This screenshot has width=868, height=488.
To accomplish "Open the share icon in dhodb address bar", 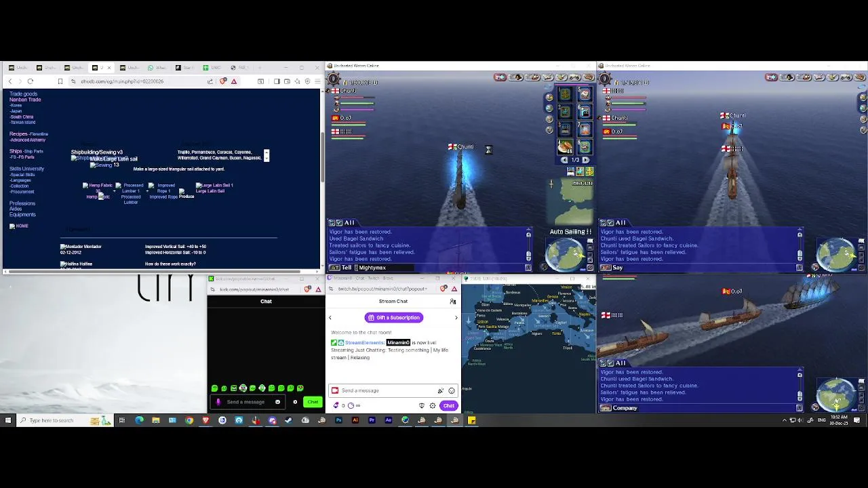I will coord(210,81).
